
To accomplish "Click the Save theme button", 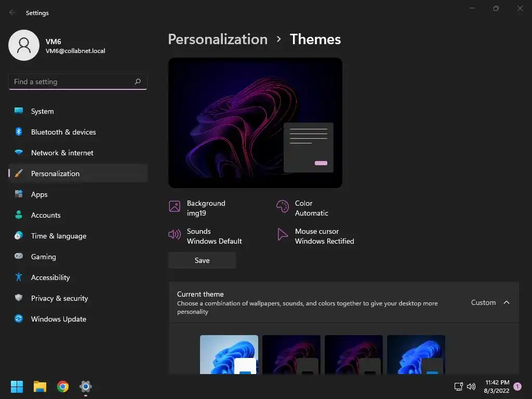I will 202,260.
